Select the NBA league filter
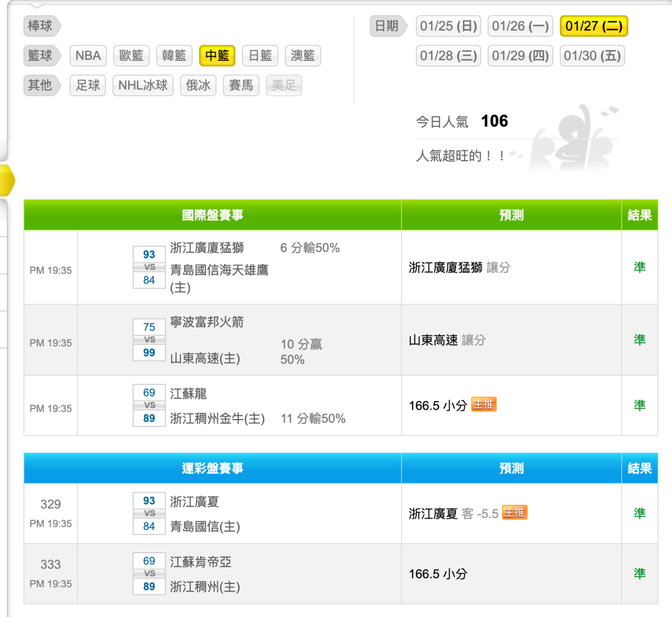 point(88,56)
